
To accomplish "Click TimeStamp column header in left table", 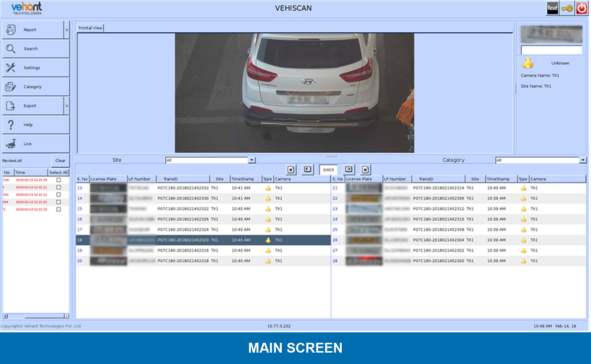I will [x=246, y=179].
